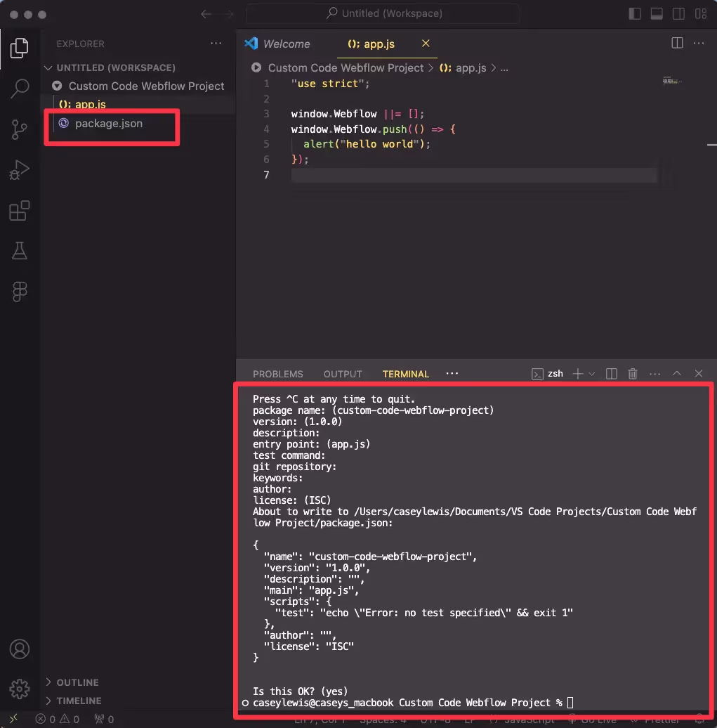Expand the Timeline section
Screen dimensions: 717x728
(x=79, y=701)
